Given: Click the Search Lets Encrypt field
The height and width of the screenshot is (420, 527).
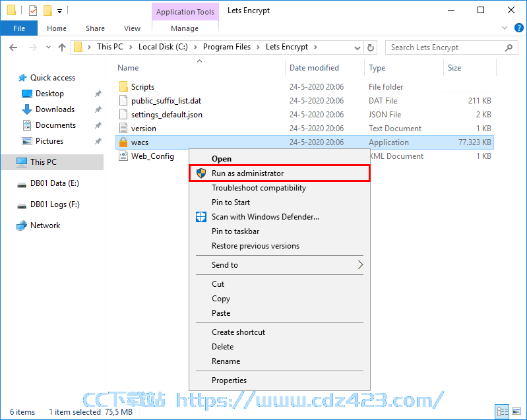Looking at the screenshot, I should [x=451, y=47].
